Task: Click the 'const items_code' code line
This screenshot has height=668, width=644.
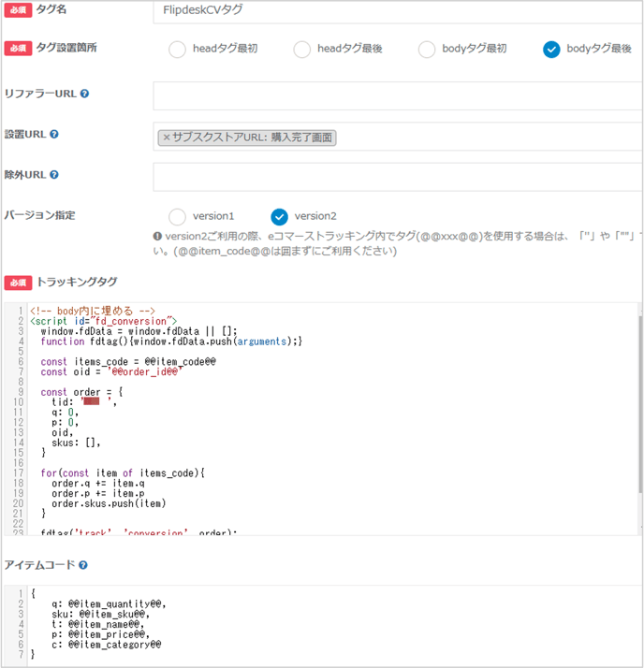Action: tap(128, 362)
